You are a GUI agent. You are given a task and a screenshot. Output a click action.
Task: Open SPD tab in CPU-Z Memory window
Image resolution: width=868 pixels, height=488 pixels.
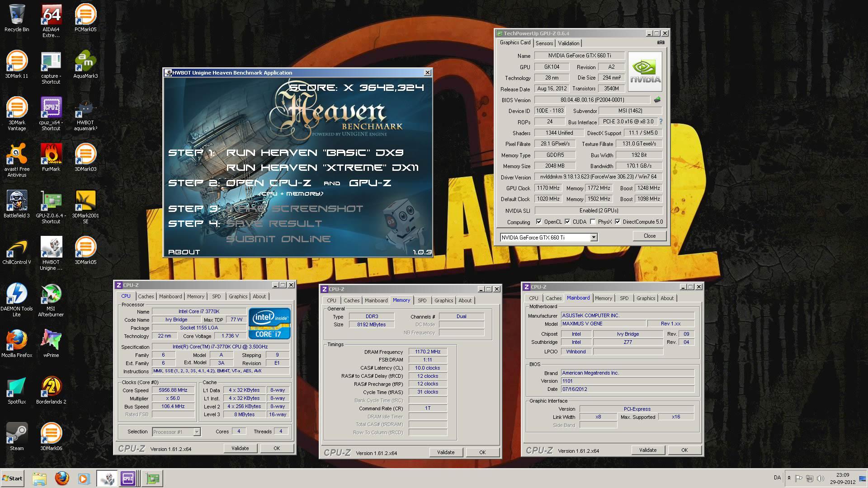tap(422, 300)
